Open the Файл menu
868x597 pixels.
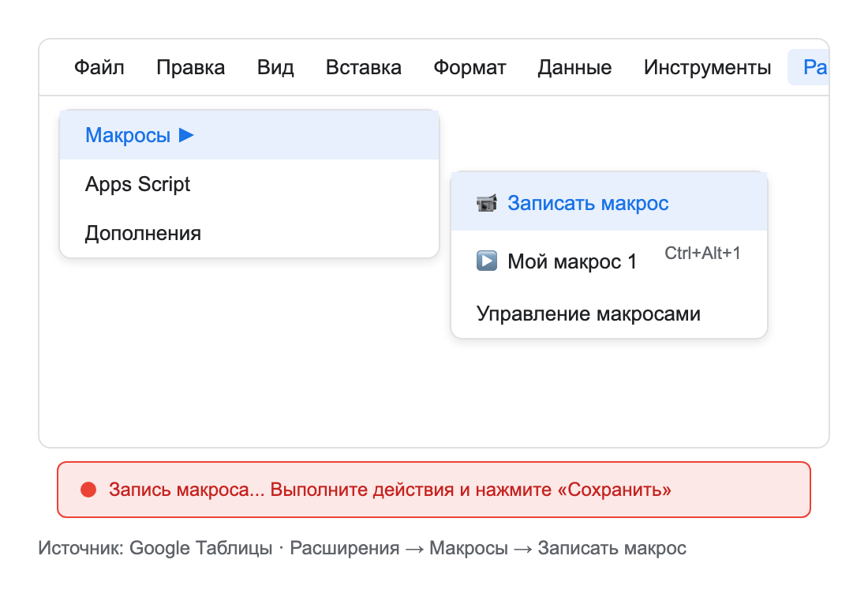coord(99,67)
